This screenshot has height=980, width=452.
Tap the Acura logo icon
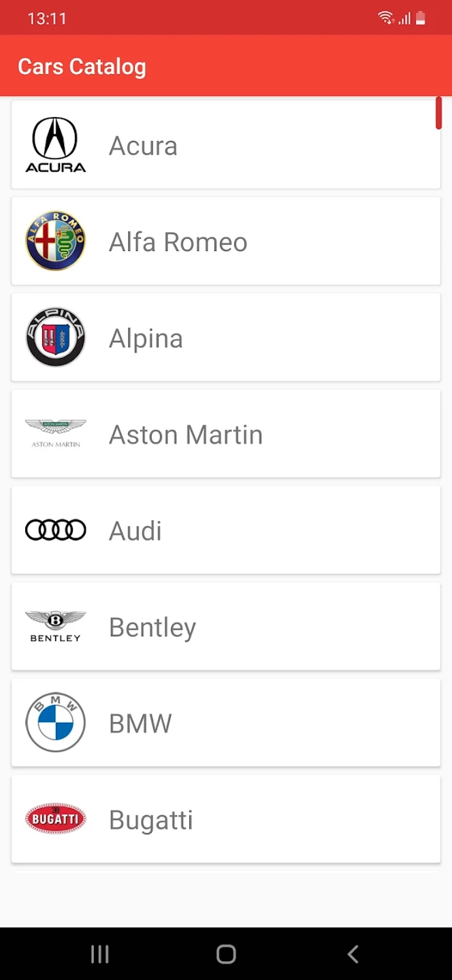(x=56, y=144)
